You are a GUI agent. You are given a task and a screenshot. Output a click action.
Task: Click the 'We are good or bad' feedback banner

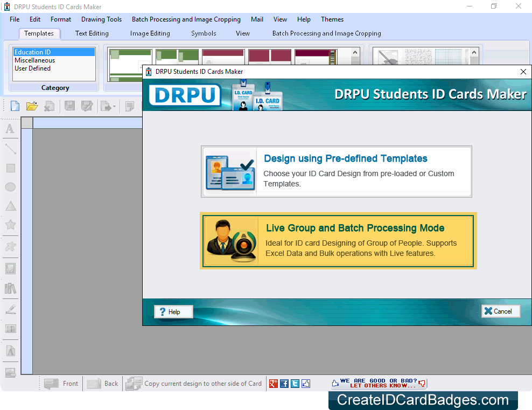379,383
